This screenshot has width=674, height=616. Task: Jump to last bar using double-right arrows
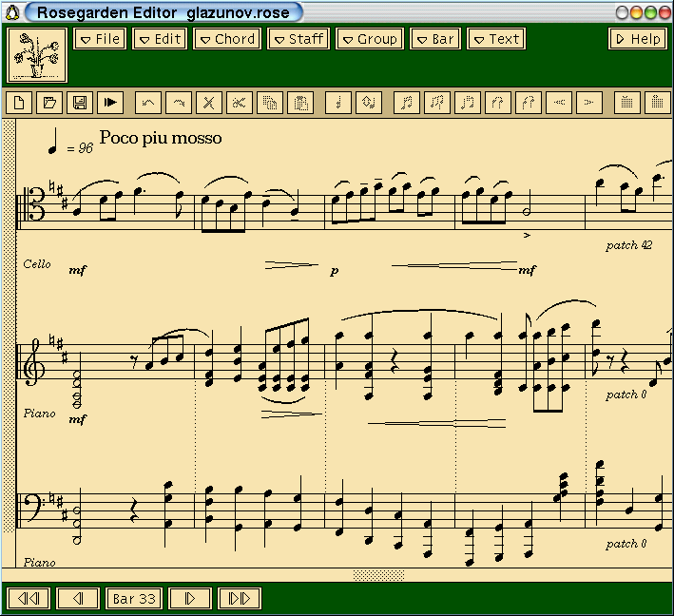pos(240,598)
